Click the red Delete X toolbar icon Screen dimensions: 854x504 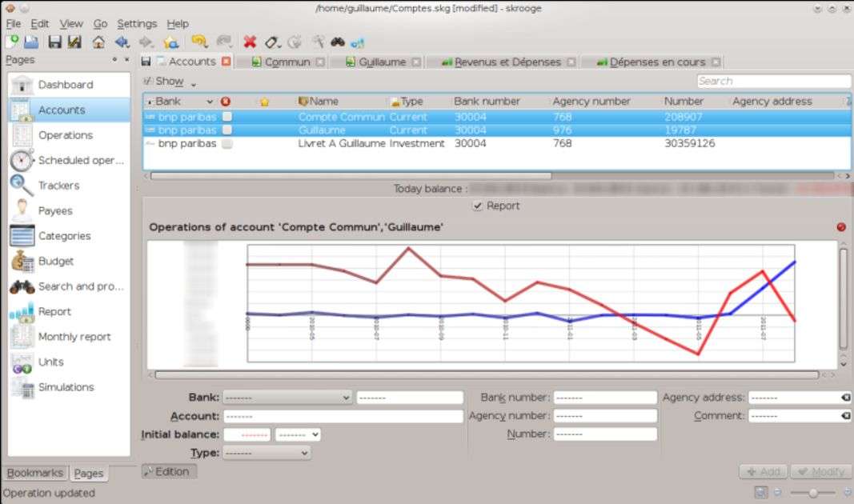(x=250, y=42)
